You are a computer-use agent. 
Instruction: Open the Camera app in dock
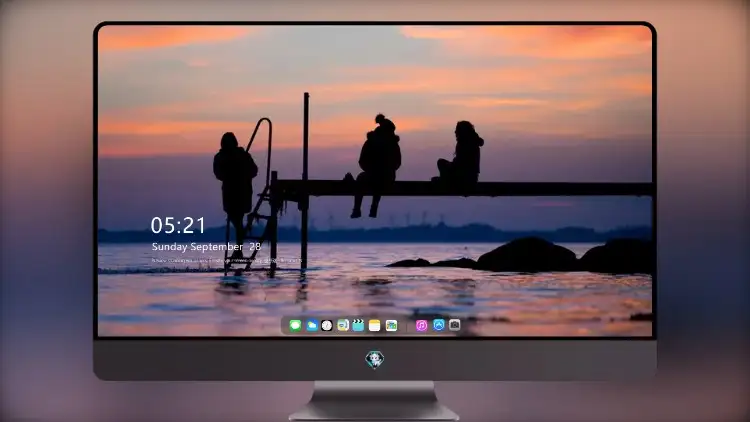coord(454,325)
